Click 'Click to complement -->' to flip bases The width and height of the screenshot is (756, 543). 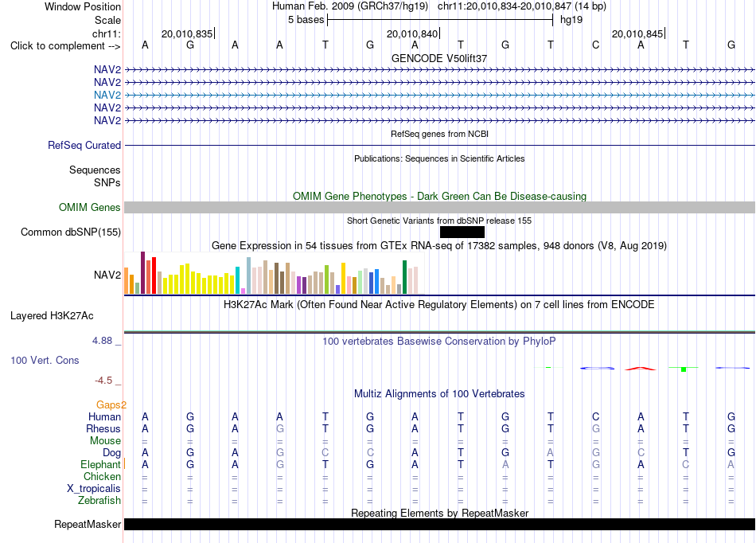coord(65,46)
